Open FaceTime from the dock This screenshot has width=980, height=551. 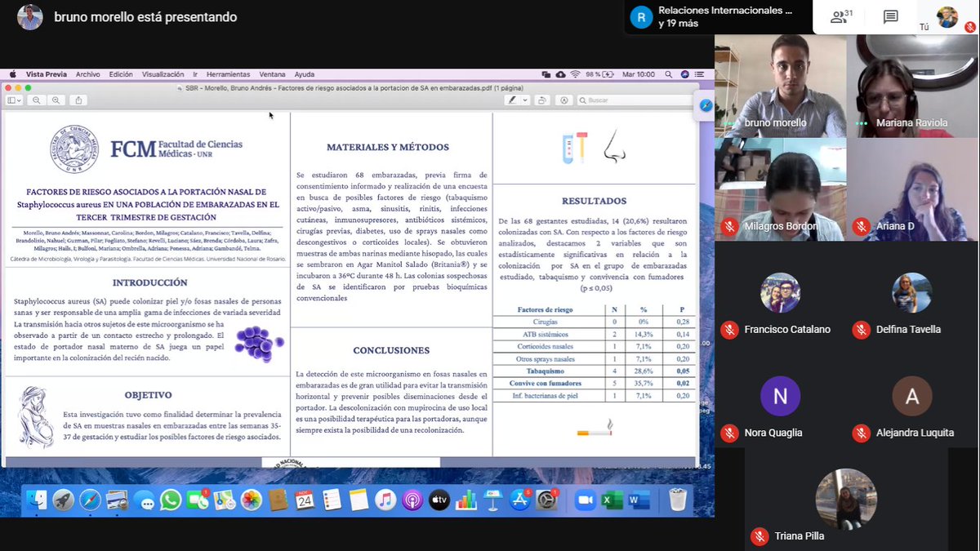(198, 500)
